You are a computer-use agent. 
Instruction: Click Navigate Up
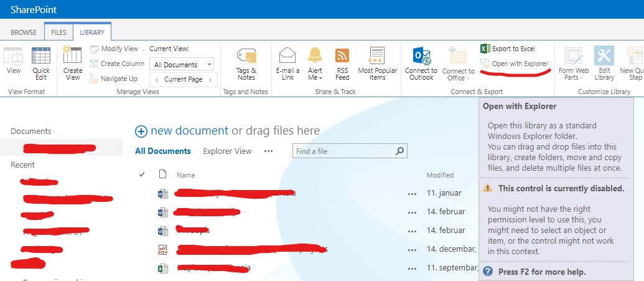click(x=114, y=79)
